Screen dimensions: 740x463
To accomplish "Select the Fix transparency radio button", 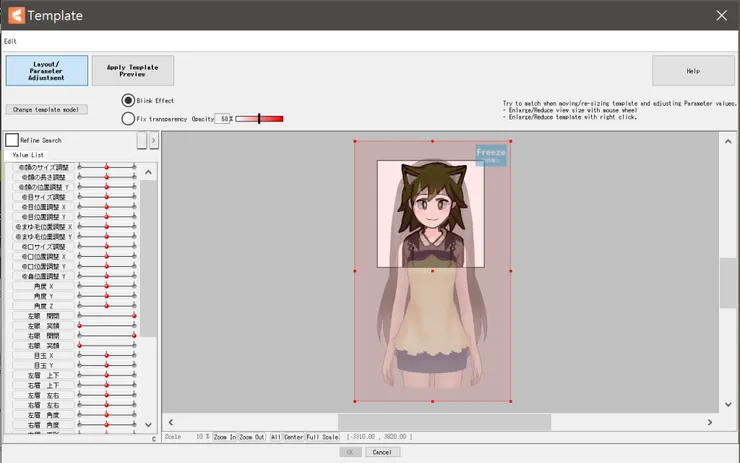I will [128, 119].
